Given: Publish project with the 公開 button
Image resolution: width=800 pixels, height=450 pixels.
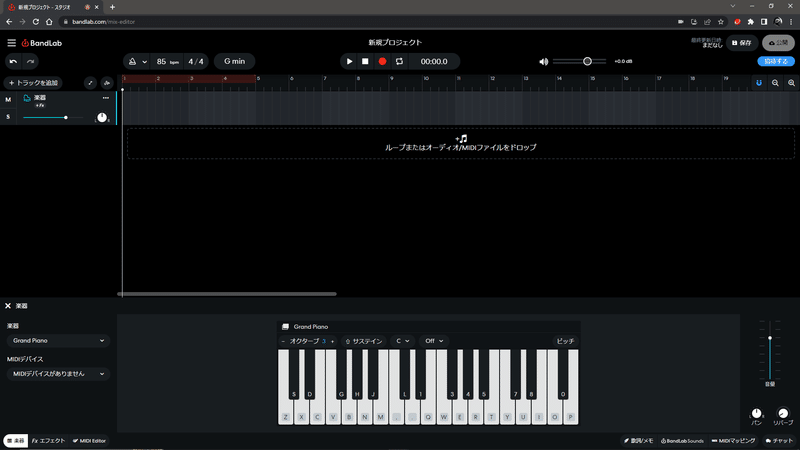Looking at the screenshot, I should point(778,43).
